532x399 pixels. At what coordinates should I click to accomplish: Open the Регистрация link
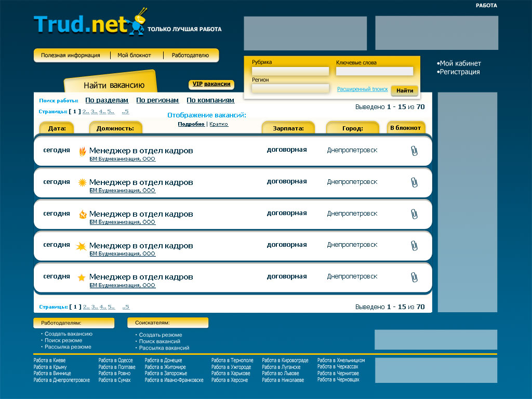click(x=459, y=72)
